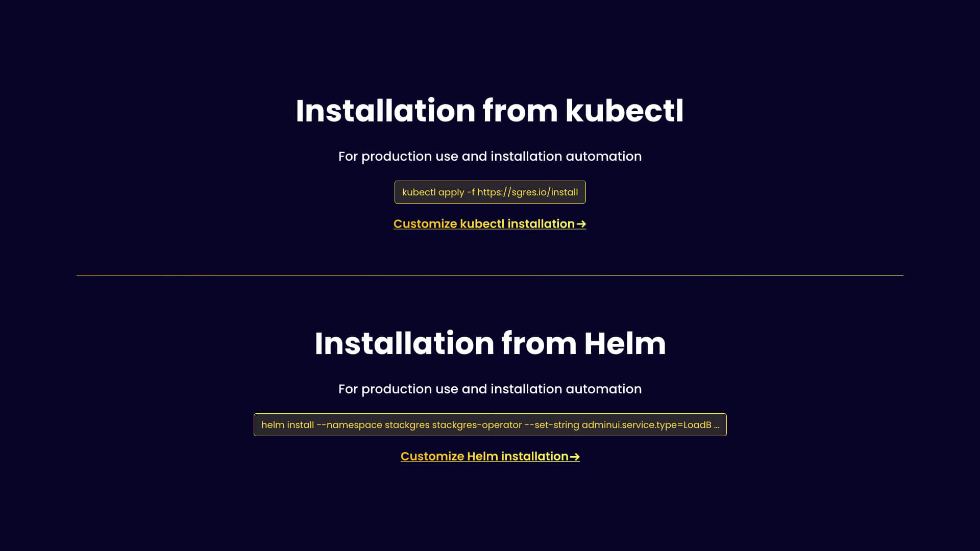The width and height of the screenshot is (980, 551).
Task: Click the kubectl installation arrow icon
Action: (x=581, y=223)
